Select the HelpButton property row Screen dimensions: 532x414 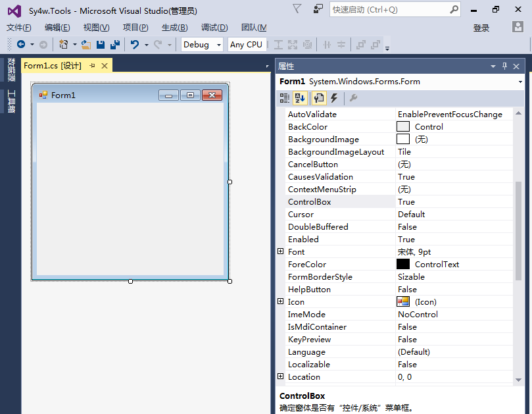tap(399, 290)
